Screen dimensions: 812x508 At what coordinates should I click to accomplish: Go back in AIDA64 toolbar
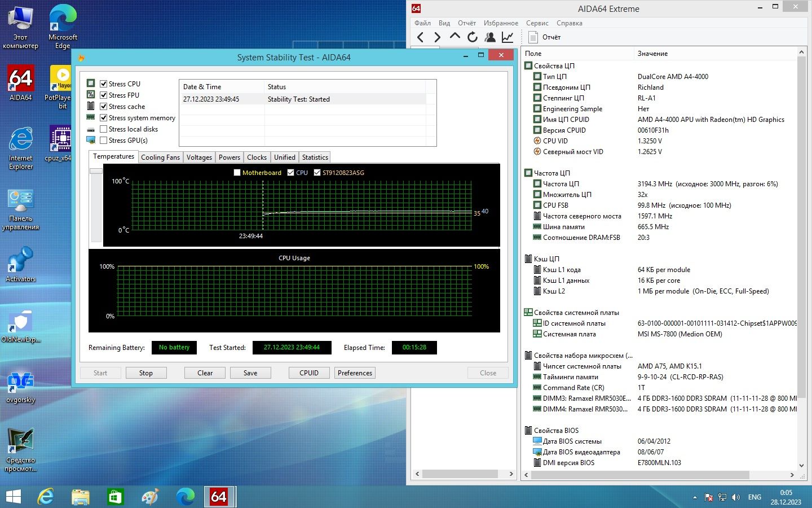point(420,37)
